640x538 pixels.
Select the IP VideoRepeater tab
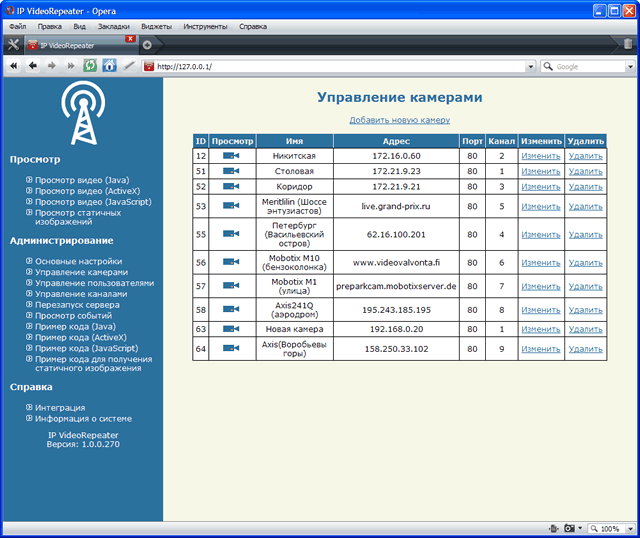81,45
